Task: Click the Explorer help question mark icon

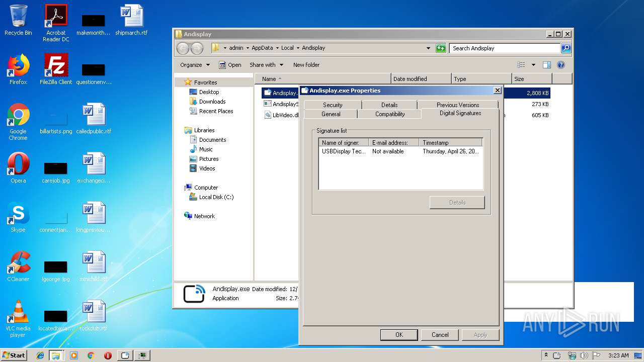Action: (561, 65)
